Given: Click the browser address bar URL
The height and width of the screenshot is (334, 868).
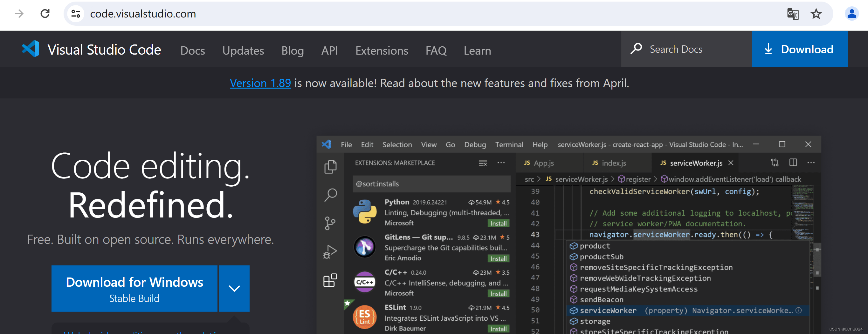Looking at the screenshot, I should pyautogui.click(x=143, y=14).
